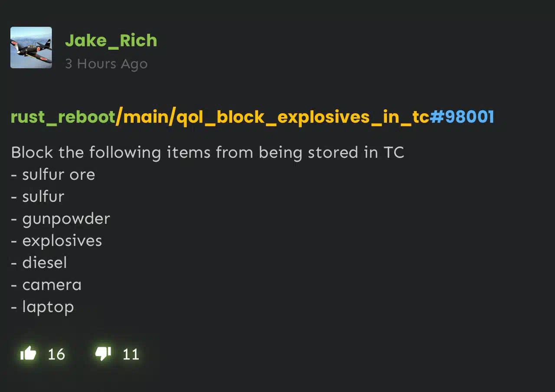Open the rust_reboot repository link

point(63,117)
